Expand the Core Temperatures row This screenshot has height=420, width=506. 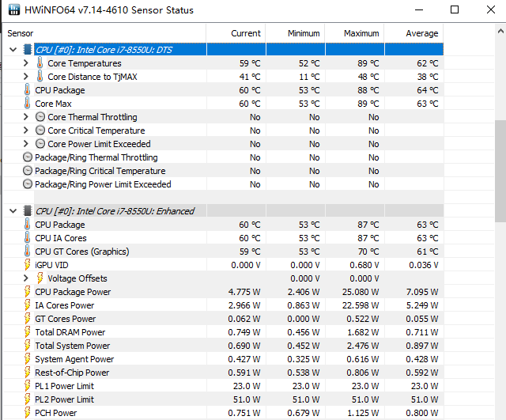point(26,63)
